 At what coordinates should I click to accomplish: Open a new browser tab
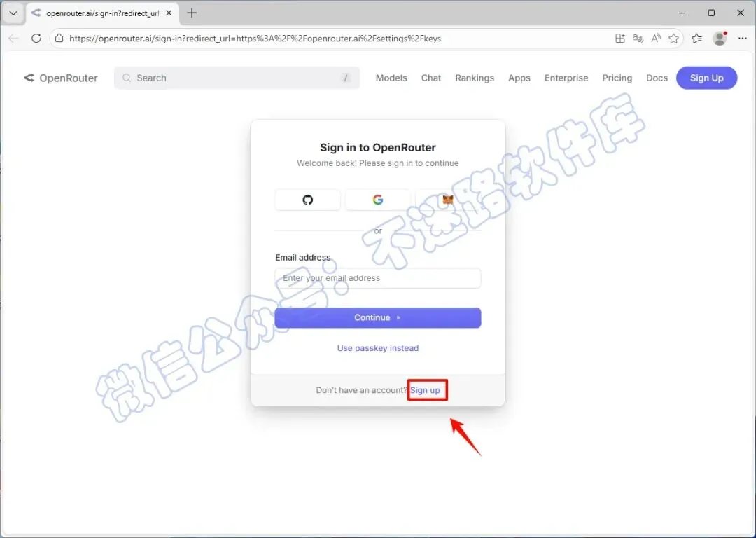pyautogui.click(x=192, y=13)
